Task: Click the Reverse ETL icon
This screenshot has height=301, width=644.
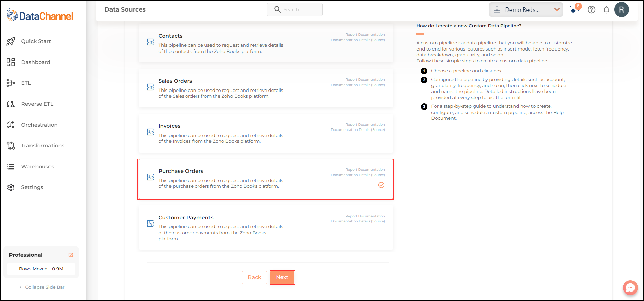Action: click(x=11, y=104)
